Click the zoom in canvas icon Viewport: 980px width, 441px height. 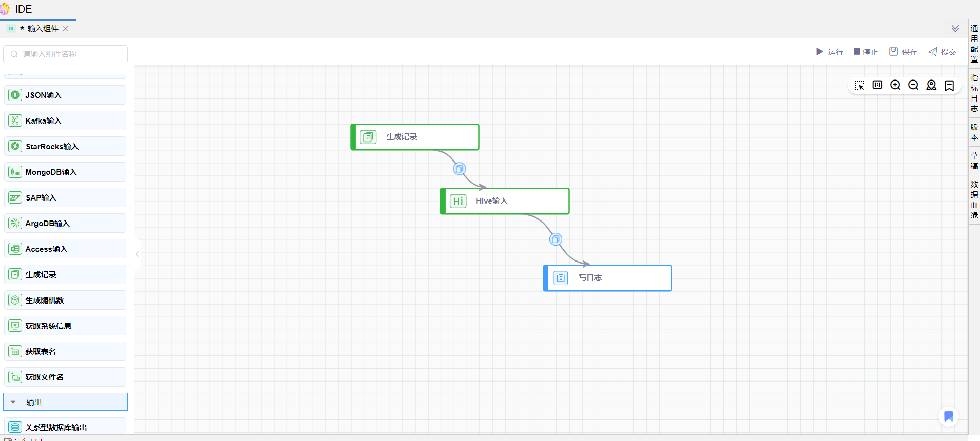pyautogui.click(x=895, y=85)
